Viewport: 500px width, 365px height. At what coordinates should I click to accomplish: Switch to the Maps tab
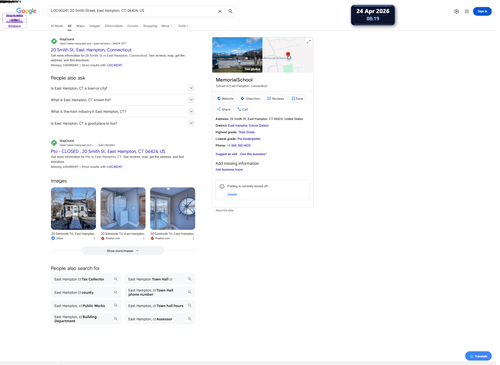(80, 26)
